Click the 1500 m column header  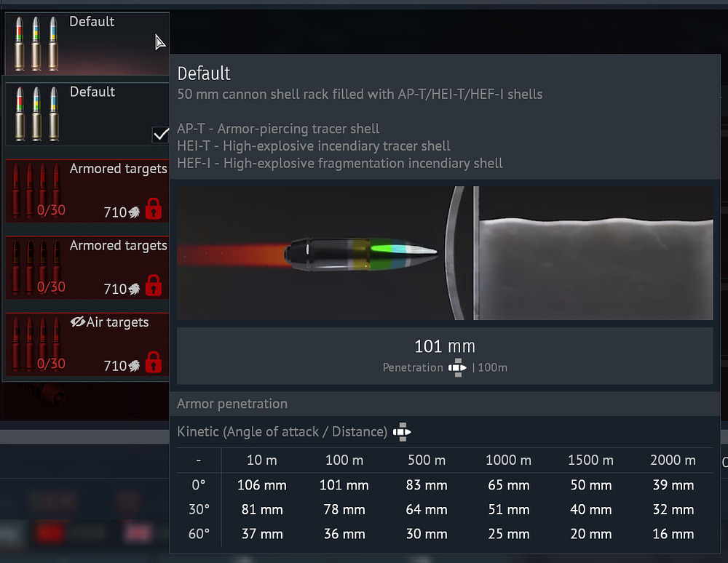coord(590,460)
